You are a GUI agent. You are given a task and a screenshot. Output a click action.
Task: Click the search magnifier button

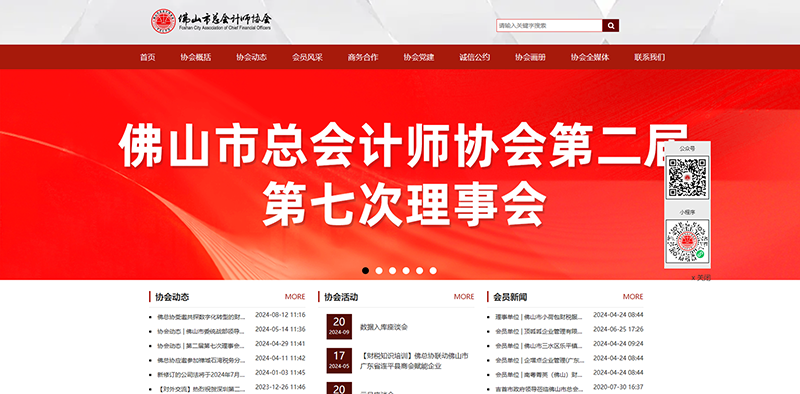pos(611,26)
